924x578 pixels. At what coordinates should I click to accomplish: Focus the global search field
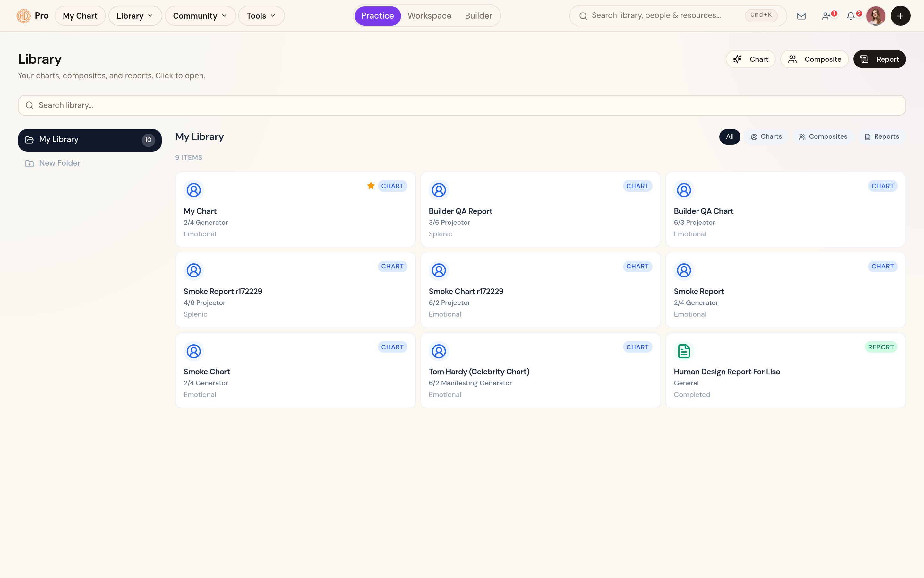click(678, 16)
